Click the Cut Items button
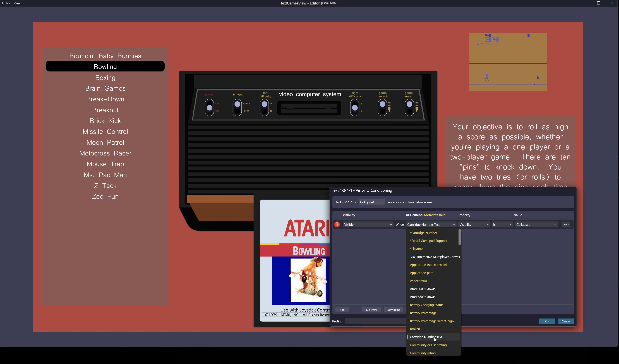Image resolution: width=619 pixels, height=364 pixels. coord(372,310)
